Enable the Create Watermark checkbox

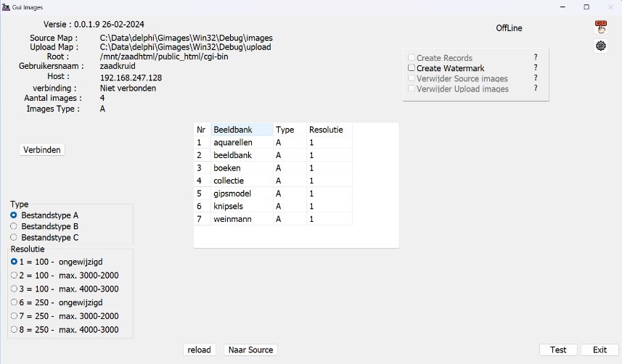[412, 68]
